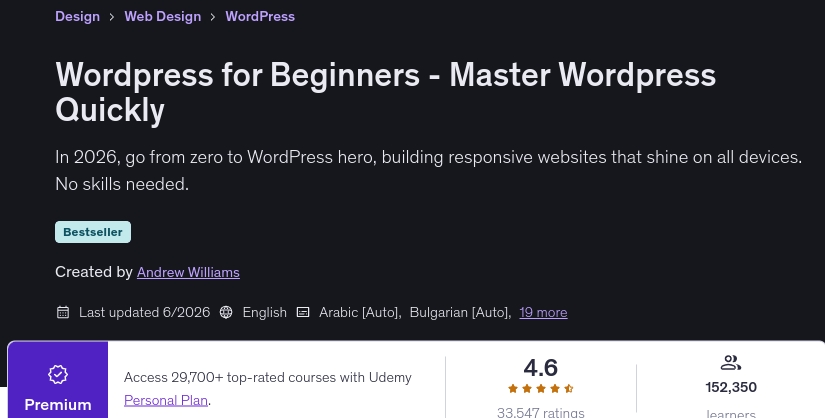Viewport: 825px width, 418px height.
Task: Click the closed captions icon
Action: pos(303,312)
